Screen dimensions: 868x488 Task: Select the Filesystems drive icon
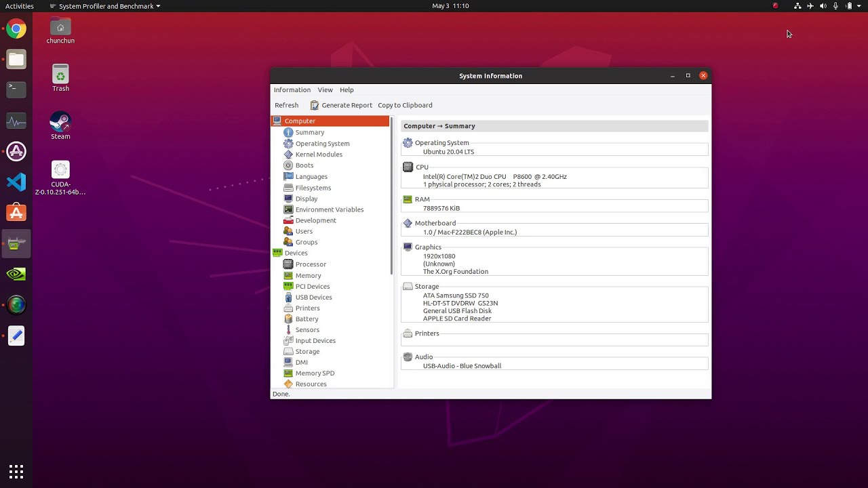pos(288,188)
